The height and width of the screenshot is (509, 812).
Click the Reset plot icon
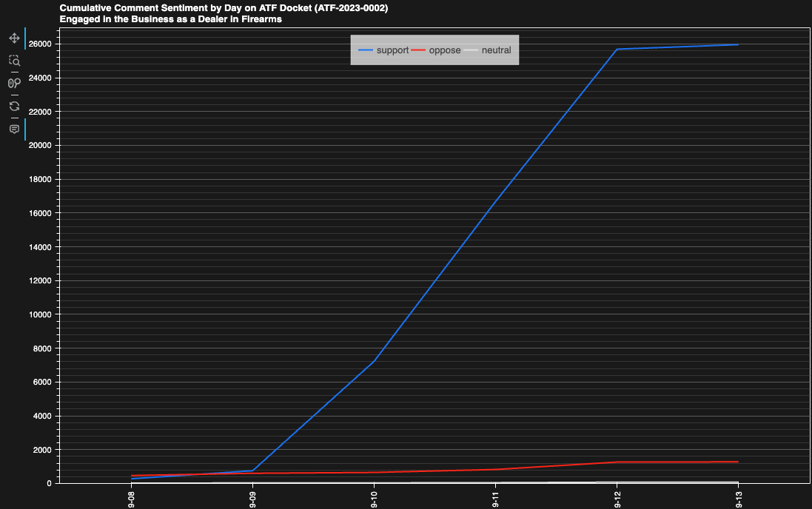pyautogui.click(x=14, y=107)
